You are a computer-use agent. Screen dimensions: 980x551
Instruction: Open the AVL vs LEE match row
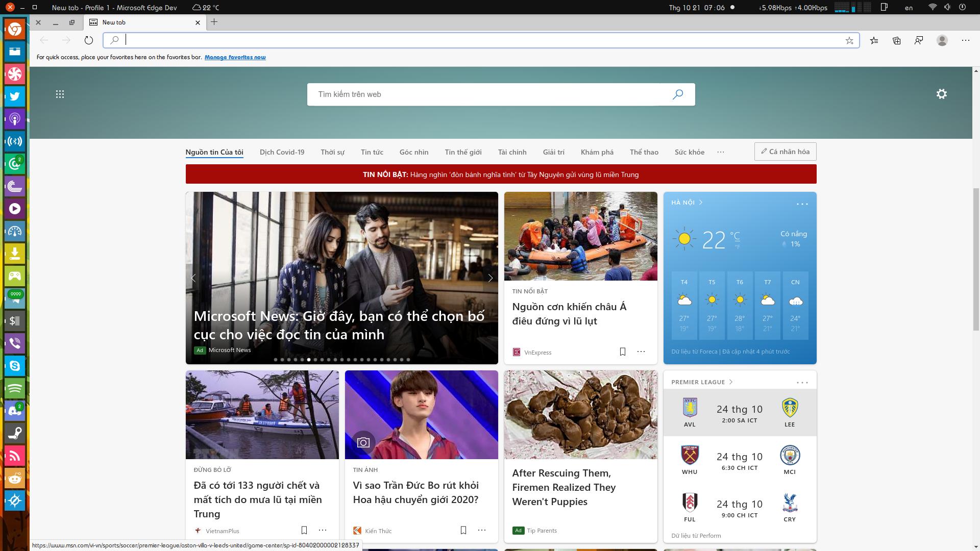pyautogui.click(x=740, y=413)
